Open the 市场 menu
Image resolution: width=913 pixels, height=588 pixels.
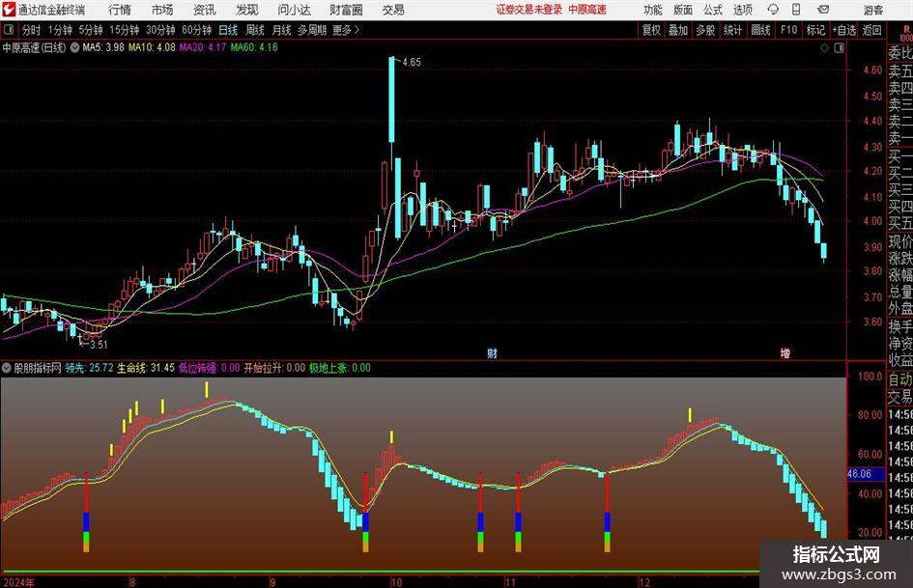click(162, 10)
